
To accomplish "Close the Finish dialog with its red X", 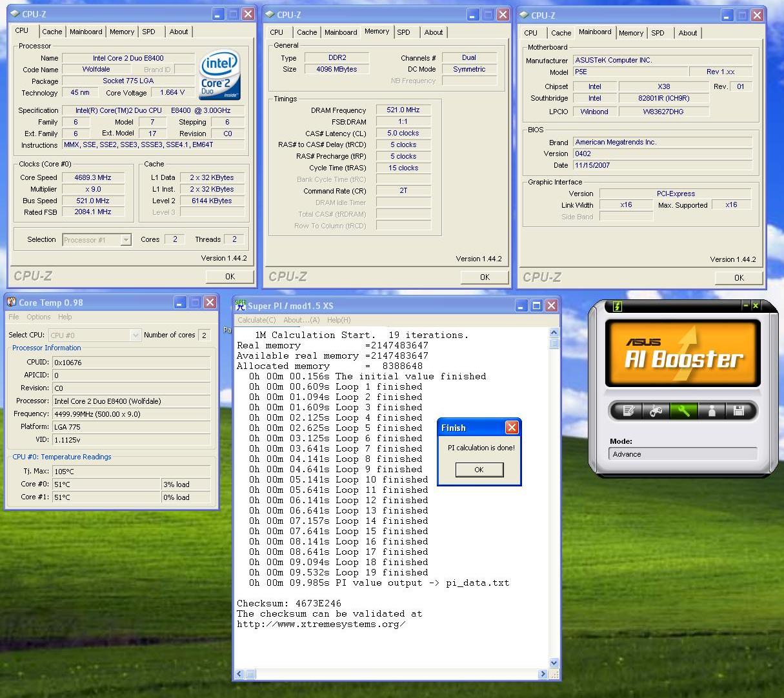I will pos(512,427).
